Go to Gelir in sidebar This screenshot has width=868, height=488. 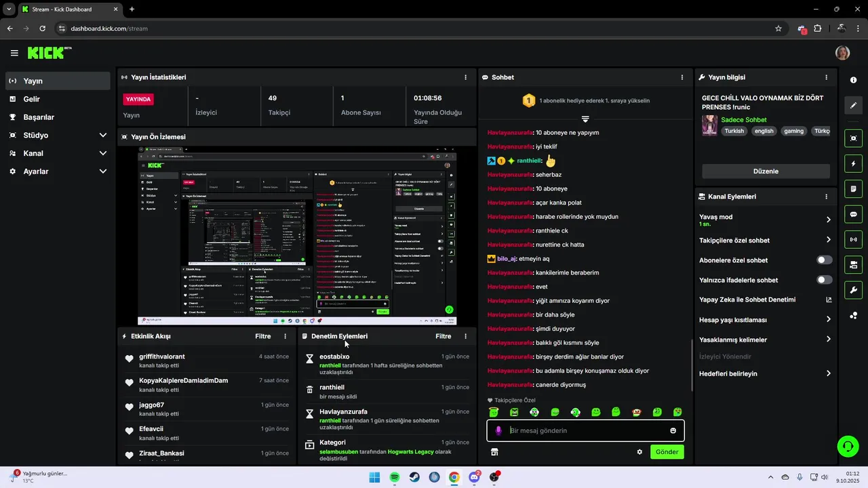(x=58, y=99)
